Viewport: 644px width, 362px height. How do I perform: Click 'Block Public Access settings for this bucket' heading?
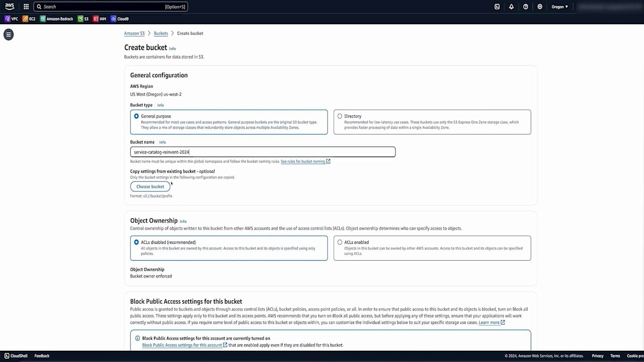tap(186, 301)
